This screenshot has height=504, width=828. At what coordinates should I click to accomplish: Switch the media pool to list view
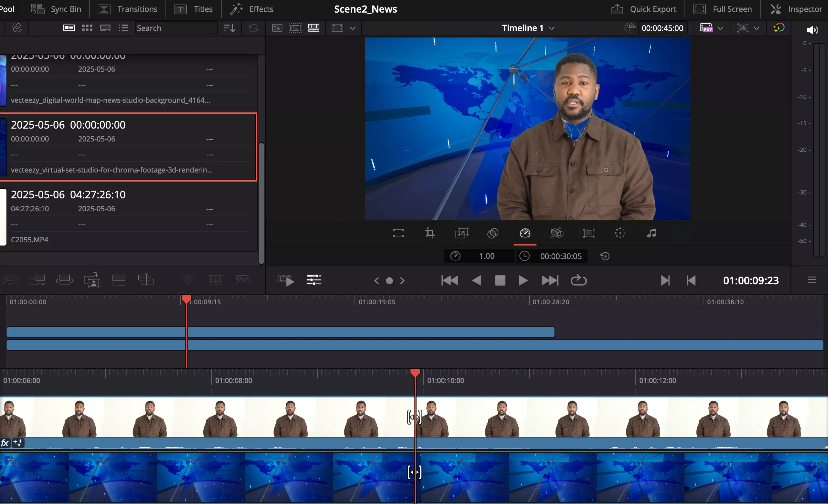pos(123,28)
